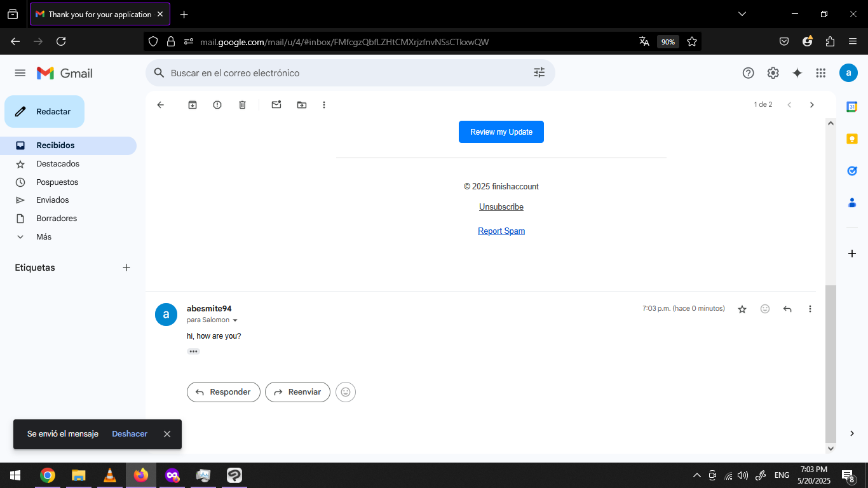Show details dropdown next to para Salomon
This screenshot has width=868, height=488.
235,320
